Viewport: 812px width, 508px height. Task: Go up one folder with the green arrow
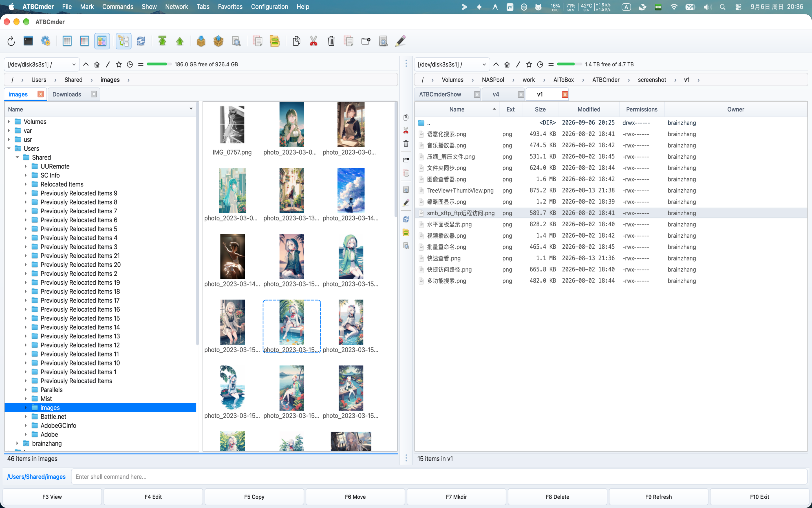pos(180,41)
